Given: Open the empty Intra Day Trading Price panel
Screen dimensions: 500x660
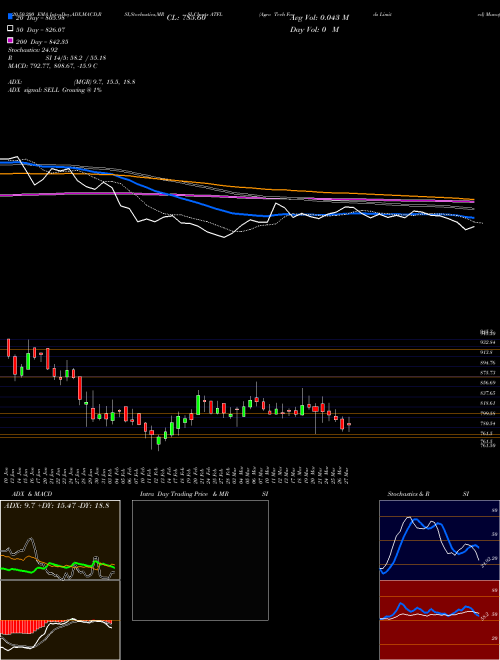Looking at the screenshot, I should pos(200,560).
